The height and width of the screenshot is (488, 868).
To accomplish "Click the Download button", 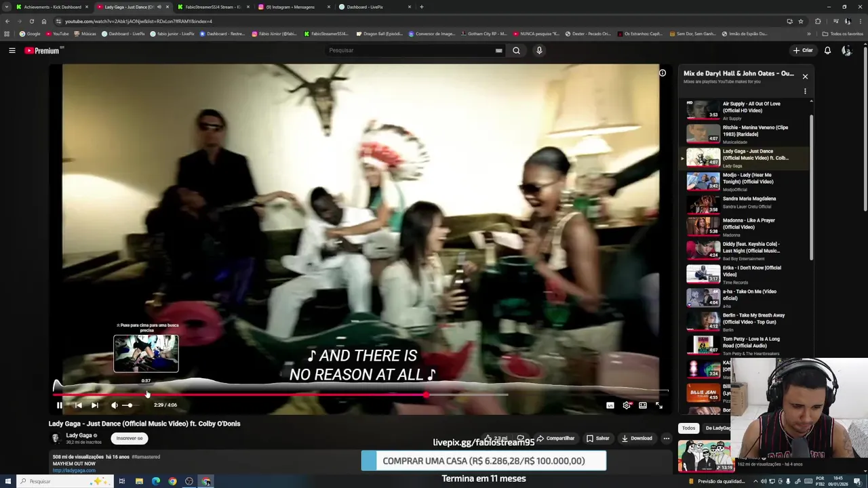I will click(x=637, y=439).
